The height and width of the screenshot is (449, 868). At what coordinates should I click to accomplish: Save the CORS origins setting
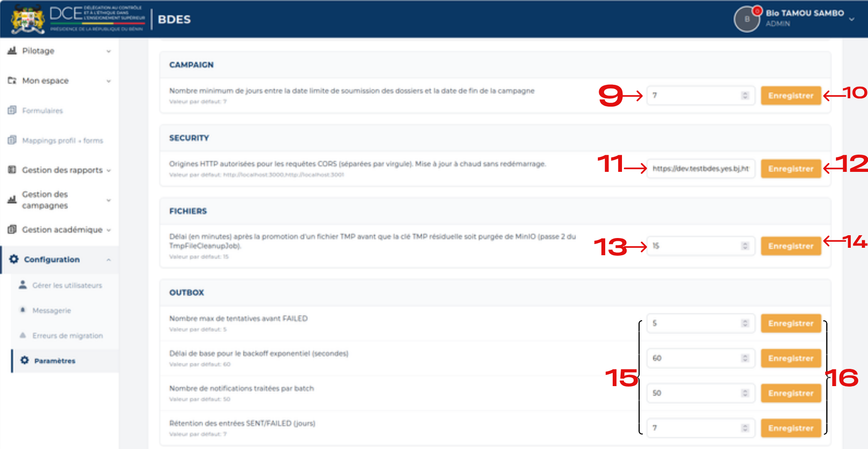tap(791, 169)
